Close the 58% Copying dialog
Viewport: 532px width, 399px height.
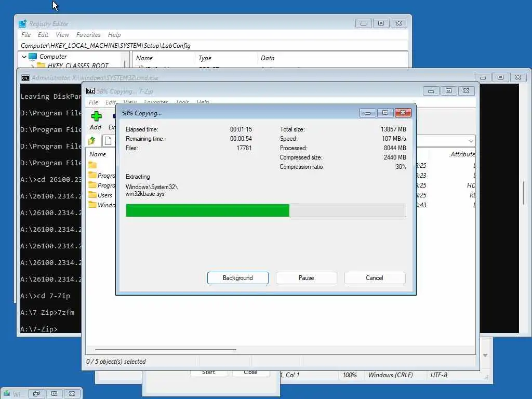coord(403,113)
